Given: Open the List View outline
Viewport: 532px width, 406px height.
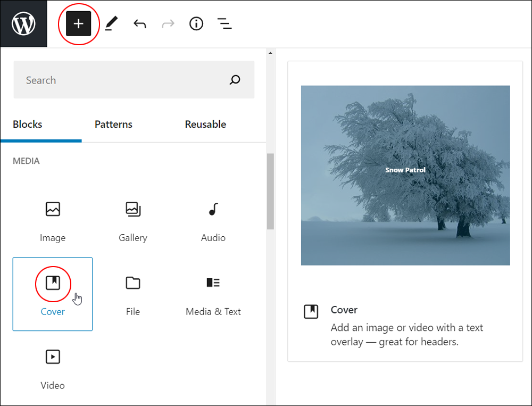Looking at the screenshot, I should (225, 24).
